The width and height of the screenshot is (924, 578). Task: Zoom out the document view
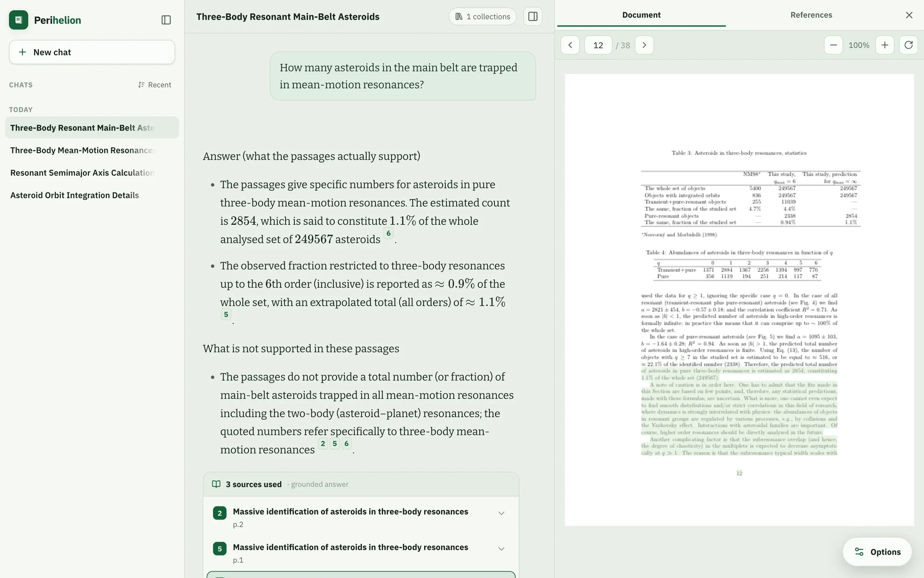(x=833, y=45)
